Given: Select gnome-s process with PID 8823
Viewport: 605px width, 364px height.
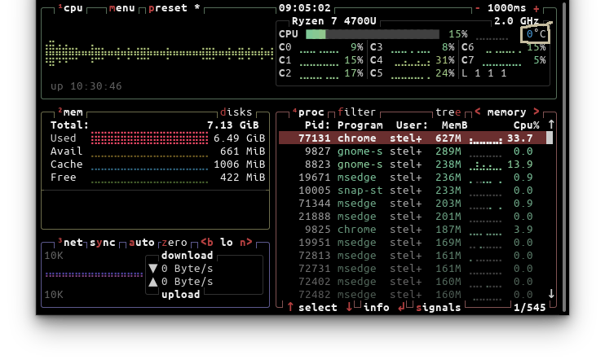Looking at the screenshot, I should coord(413,164).
